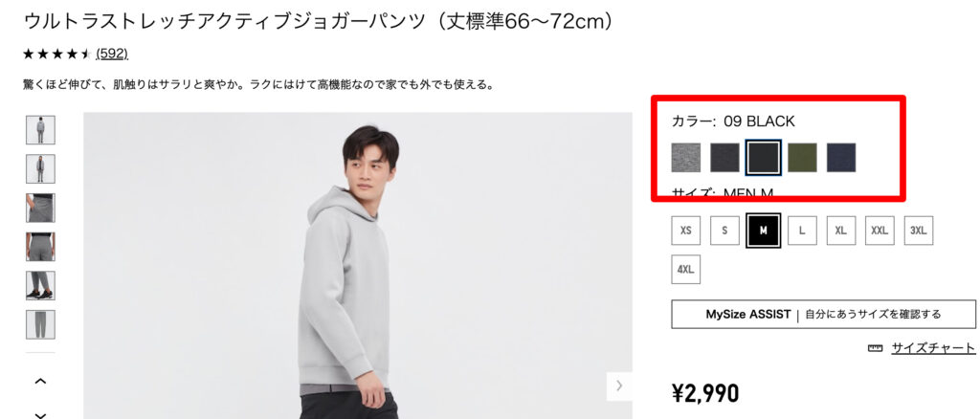The height and width of the screenshot is (419, 980).
Task: Select the navy blue color swatch
Action: 841,158
